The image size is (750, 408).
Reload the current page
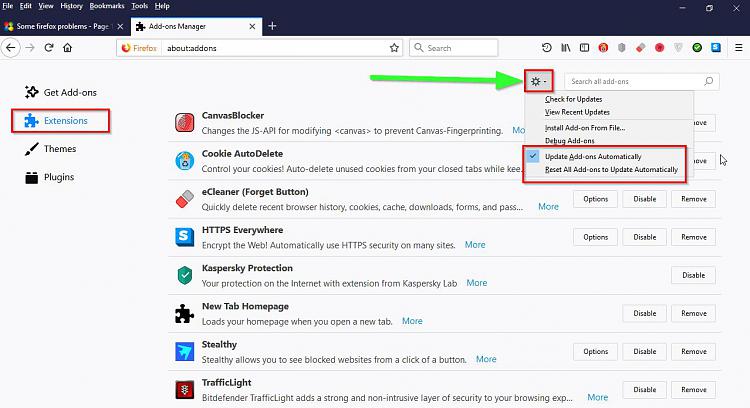(49, 48)
